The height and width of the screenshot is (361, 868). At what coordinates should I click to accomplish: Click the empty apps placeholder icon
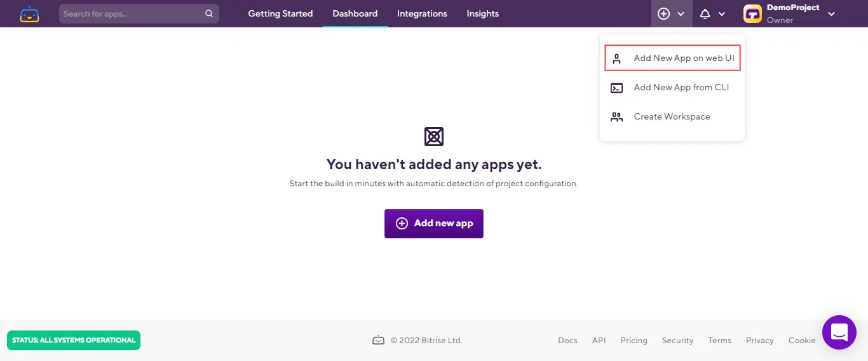[433, 137]
